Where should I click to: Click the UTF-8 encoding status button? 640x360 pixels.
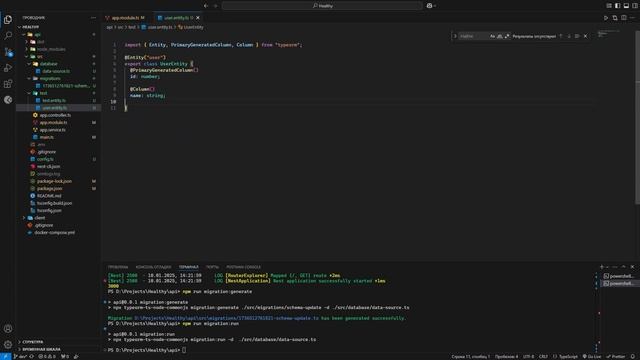(x=529, y=356)
